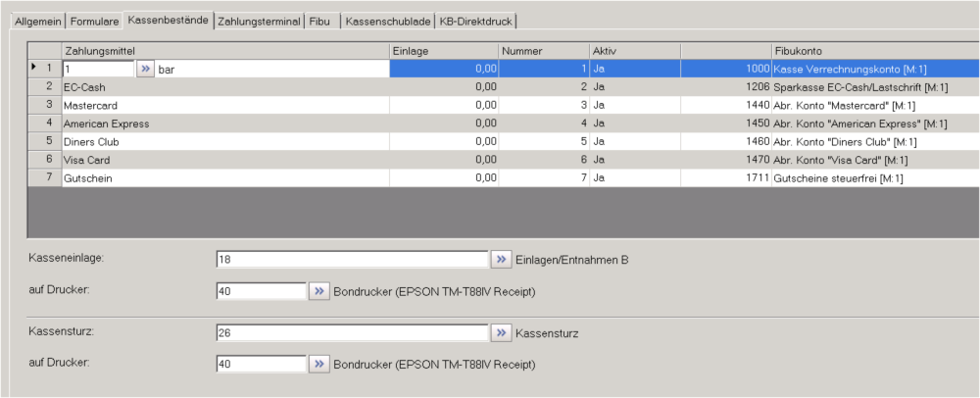Open the Formulare tab

point(95,21)
